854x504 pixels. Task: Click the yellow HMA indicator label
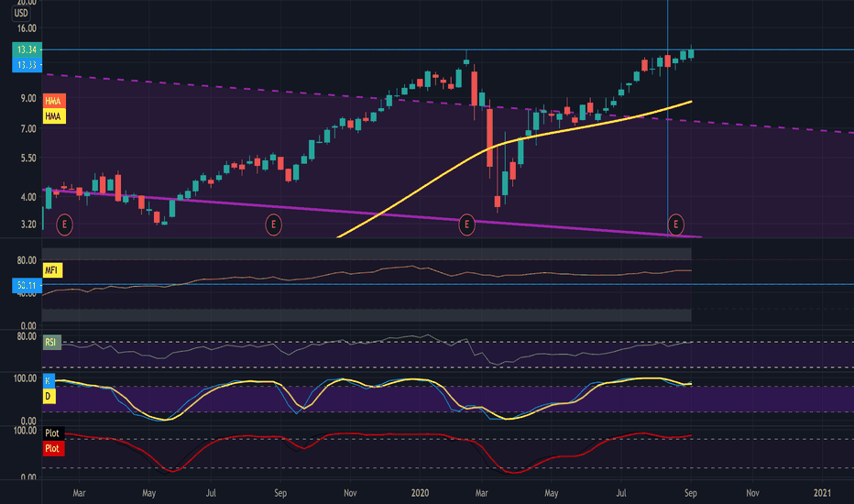(53, 116)
